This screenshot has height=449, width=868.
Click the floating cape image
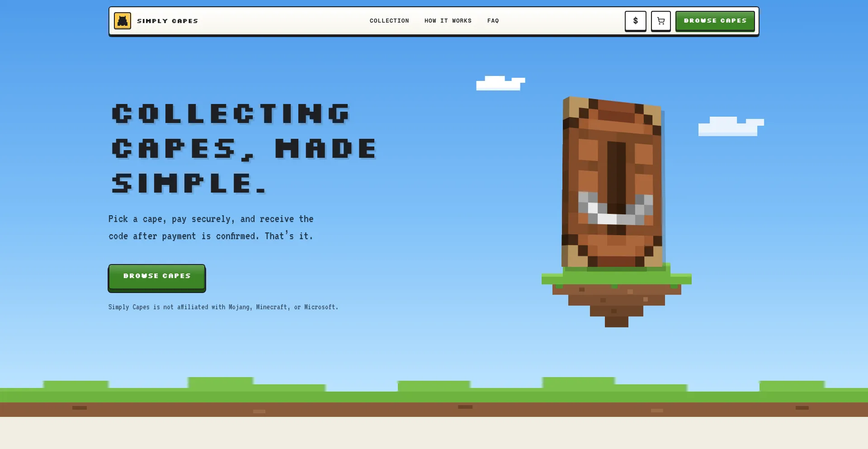[612, 182]
